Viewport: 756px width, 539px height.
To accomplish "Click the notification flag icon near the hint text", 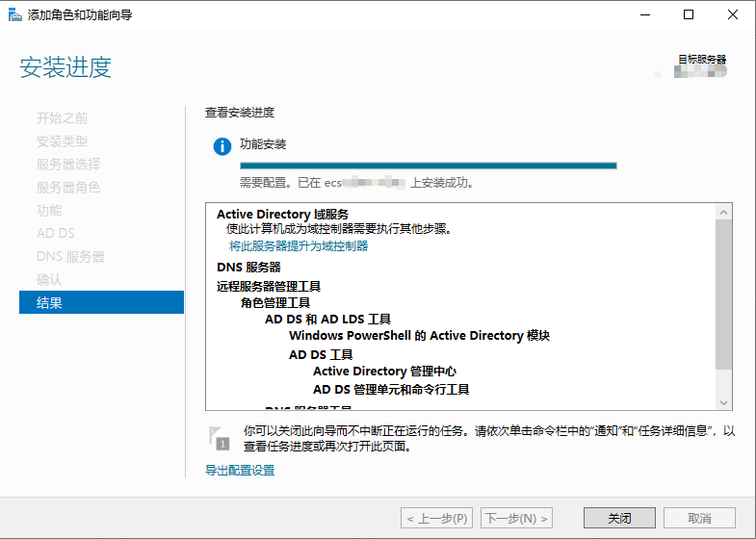I will click(219, 438).
